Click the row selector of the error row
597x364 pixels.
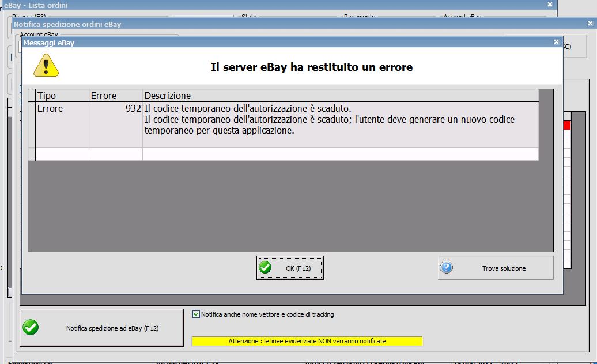point(32,125)
